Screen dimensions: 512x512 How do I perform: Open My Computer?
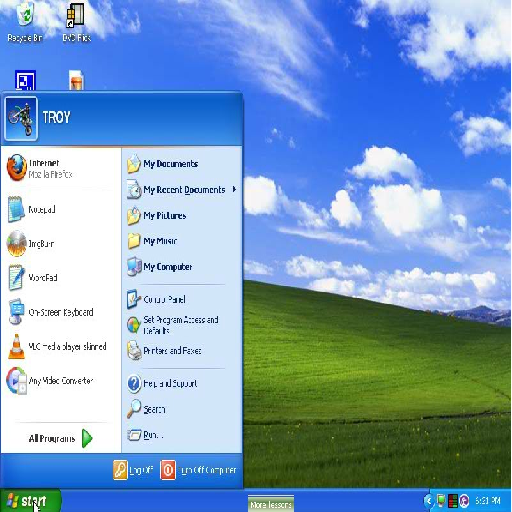point(182,267)
